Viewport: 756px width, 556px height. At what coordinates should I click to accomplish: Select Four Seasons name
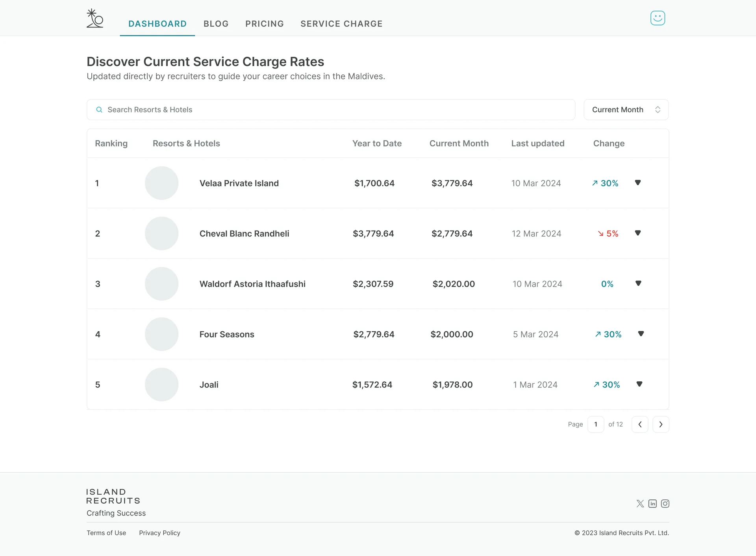point(227,334)
